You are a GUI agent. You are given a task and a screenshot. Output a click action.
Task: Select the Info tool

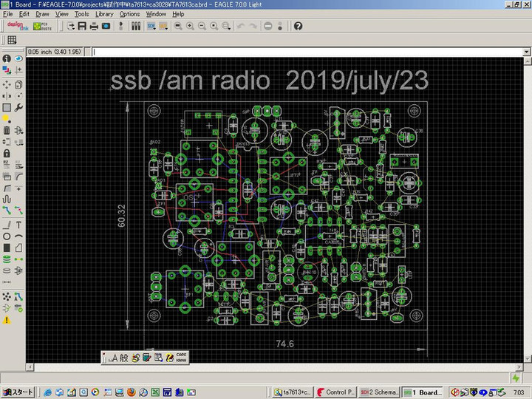pyautogui.click(x=7, y=58)
